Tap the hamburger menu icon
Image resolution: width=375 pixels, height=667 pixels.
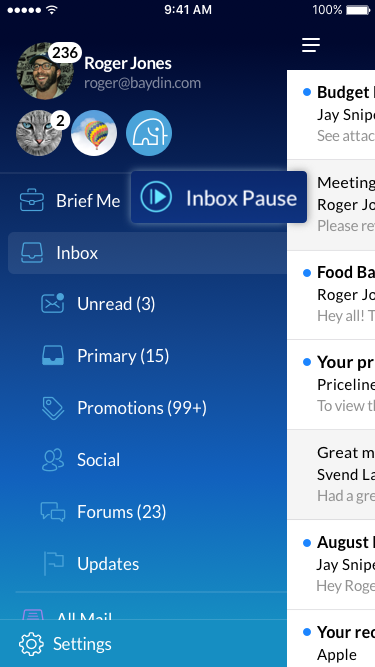(311, 45)
